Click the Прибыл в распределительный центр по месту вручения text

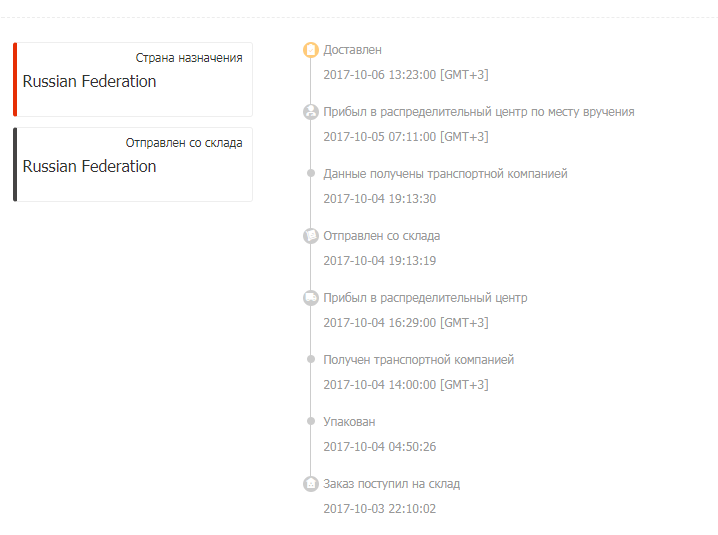click(x=479, y=112)
